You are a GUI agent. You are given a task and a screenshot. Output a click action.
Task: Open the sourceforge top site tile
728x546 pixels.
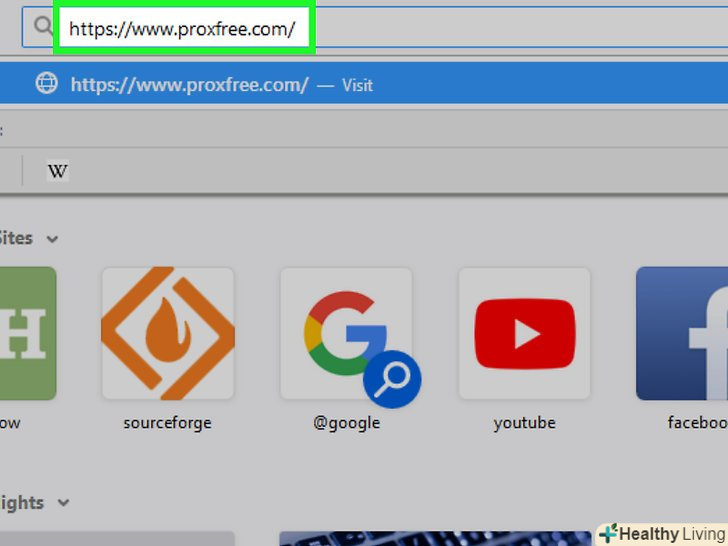[168, 333]
